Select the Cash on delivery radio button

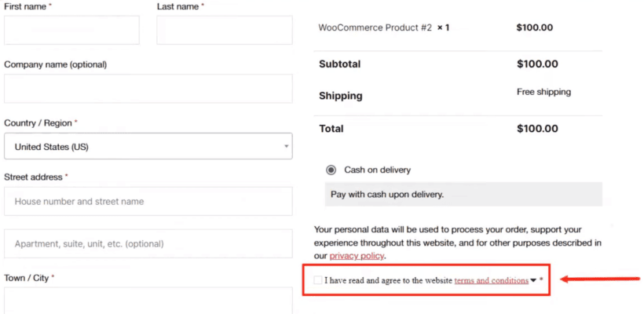[331, 170]
